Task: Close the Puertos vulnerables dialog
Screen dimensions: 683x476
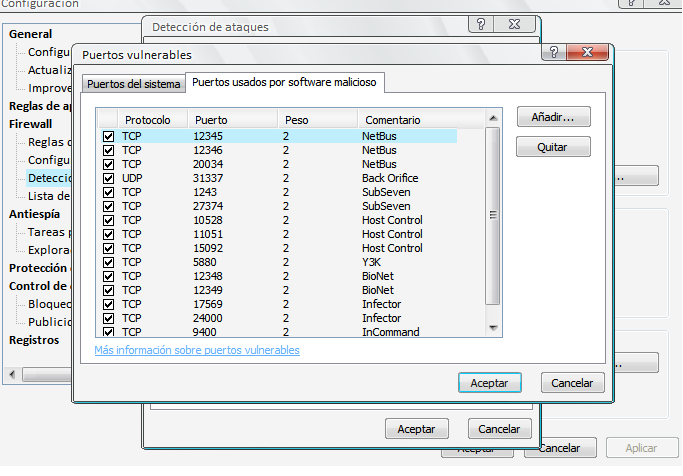Action: point(588,53)
